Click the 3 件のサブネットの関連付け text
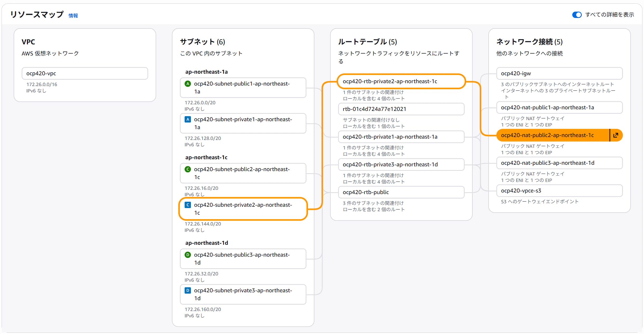Image resolution: width=644 pixels, height=334 pixels. coord(373,203)
